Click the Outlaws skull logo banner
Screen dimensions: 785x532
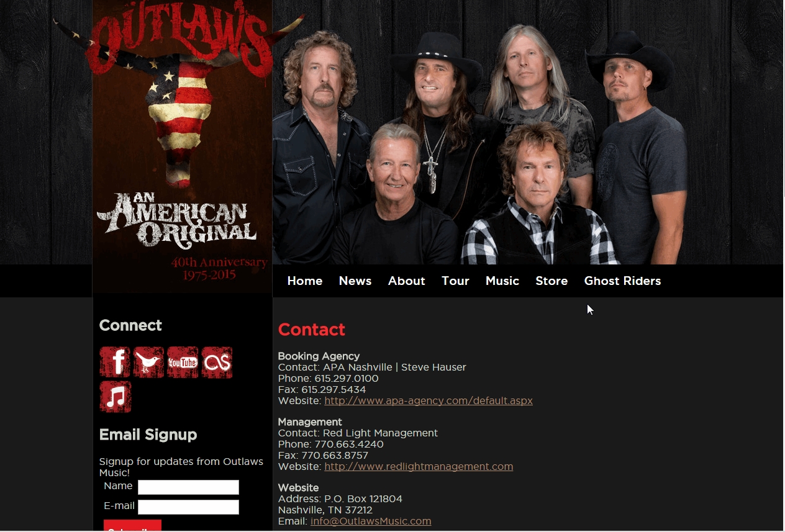(x=182, y=147)
